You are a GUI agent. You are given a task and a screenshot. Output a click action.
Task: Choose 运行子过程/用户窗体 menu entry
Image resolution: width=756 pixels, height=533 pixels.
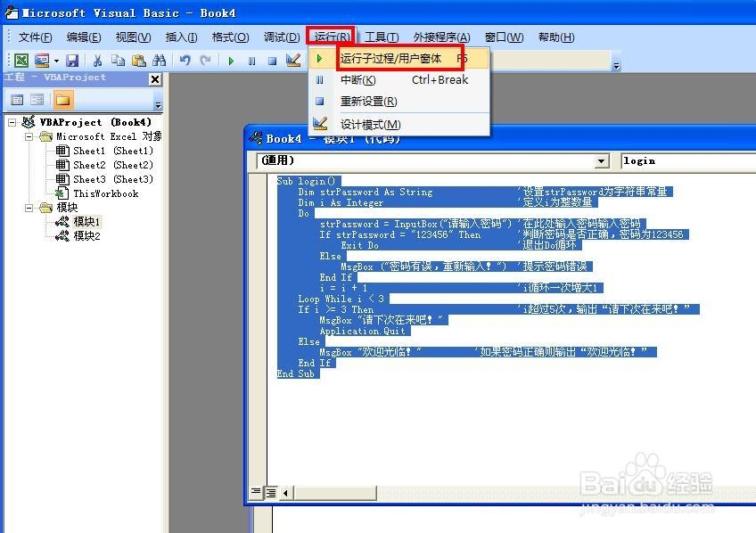399,59
